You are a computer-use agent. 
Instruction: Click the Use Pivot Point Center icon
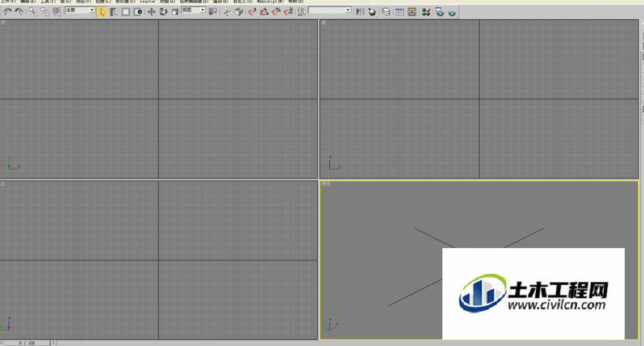(213, 12)
